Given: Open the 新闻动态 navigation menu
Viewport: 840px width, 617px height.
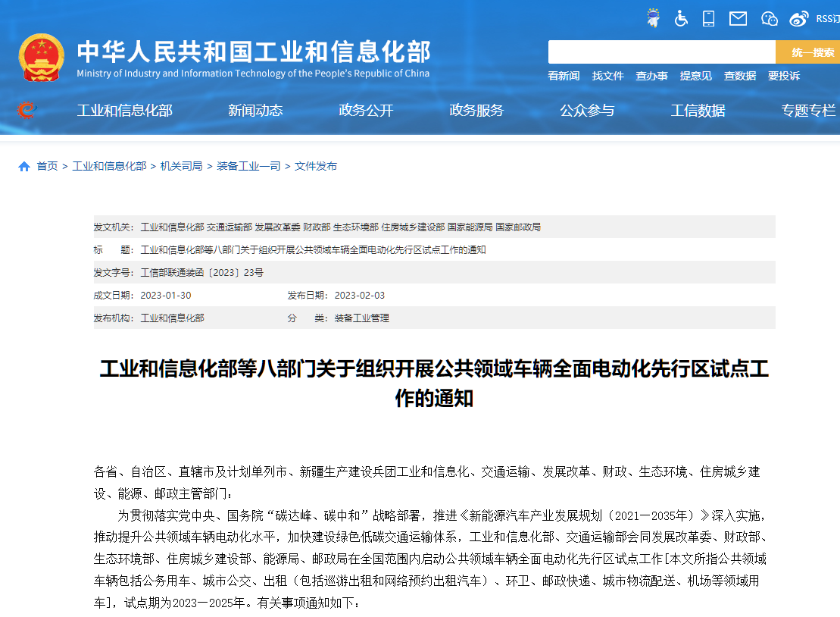Looking at the screenshot, I should 255,111.
